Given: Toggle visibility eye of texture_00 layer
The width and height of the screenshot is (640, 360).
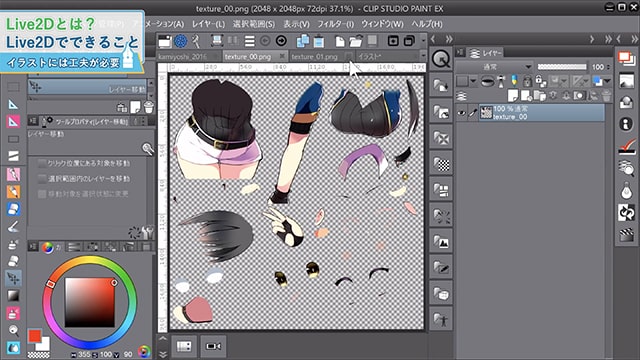Looking at the screenshot, I should 462,113.
